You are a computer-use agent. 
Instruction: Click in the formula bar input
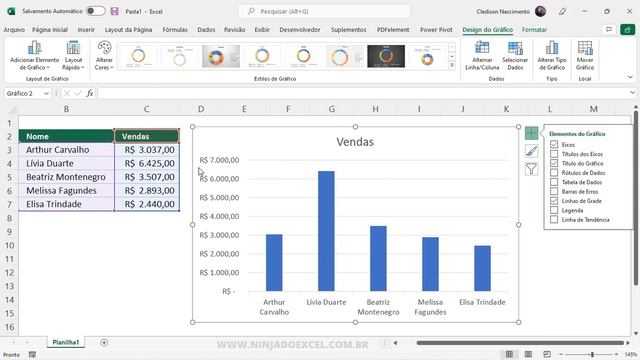pyautogui.click(x=363, y=93)
